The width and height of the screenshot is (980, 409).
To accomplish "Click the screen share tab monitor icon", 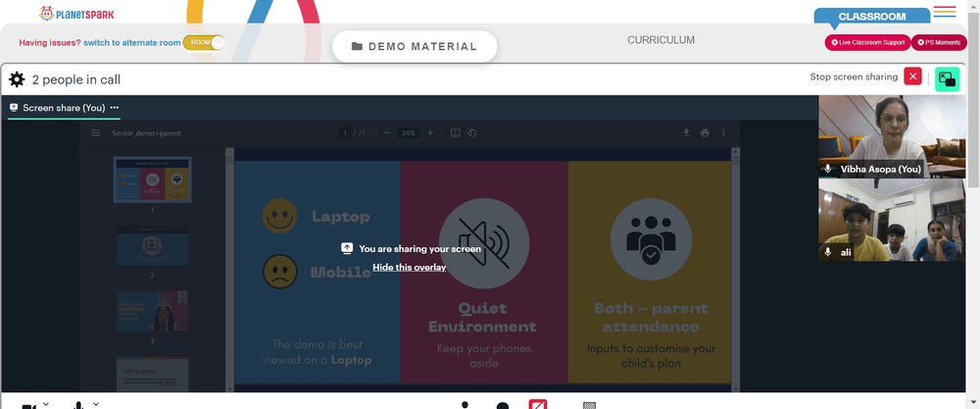I will coord(14,108).
